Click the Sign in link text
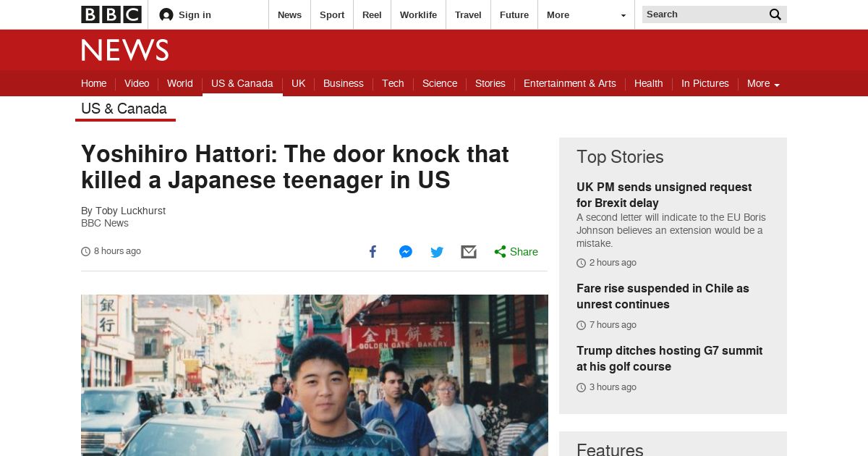 (x=195, y=14)
